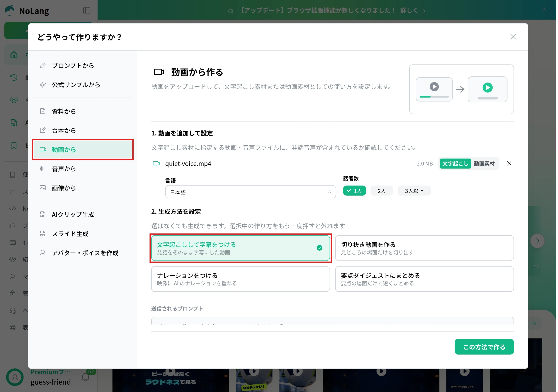This screenshot has height=392, width=558.
Task: Select 音声から creation method
Action: pyautogui.click(x=83, y=169)
